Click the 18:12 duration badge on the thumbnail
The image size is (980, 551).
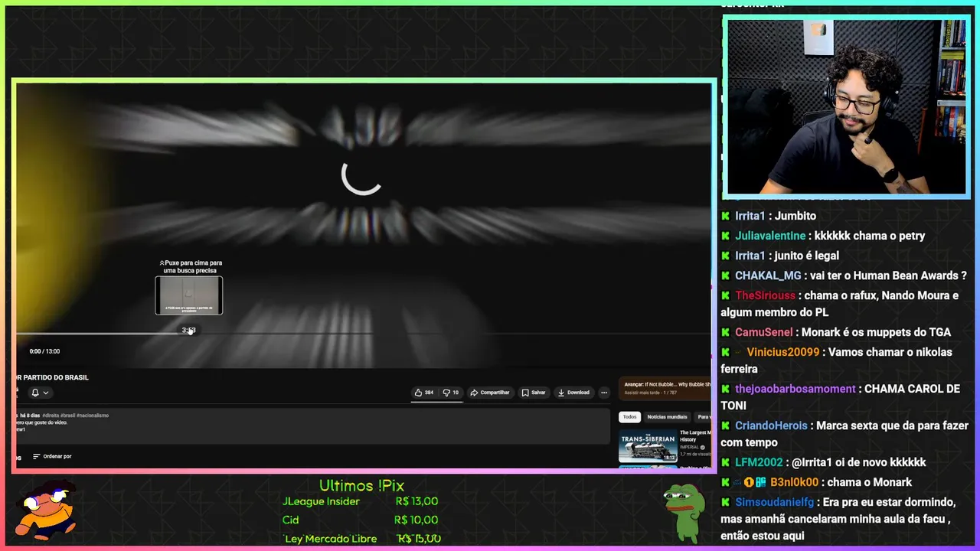click(669, 458)
